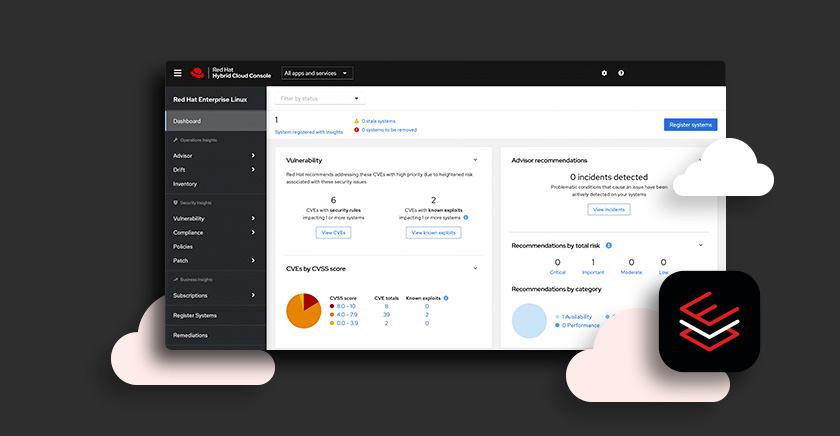Image resolution: width=840 pixels, height=436 pixels.
Task: Click the Ansible-style app icon tile
Action: (x=709, y=321)
